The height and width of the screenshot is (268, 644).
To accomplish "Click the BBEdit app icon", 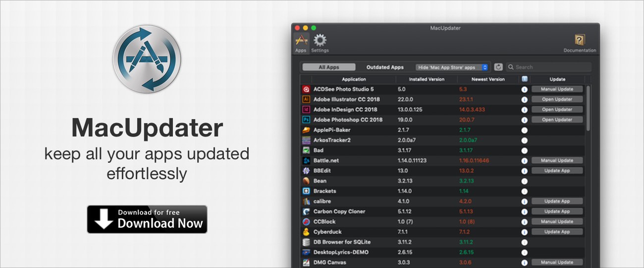I will click(x=306, y=171).
